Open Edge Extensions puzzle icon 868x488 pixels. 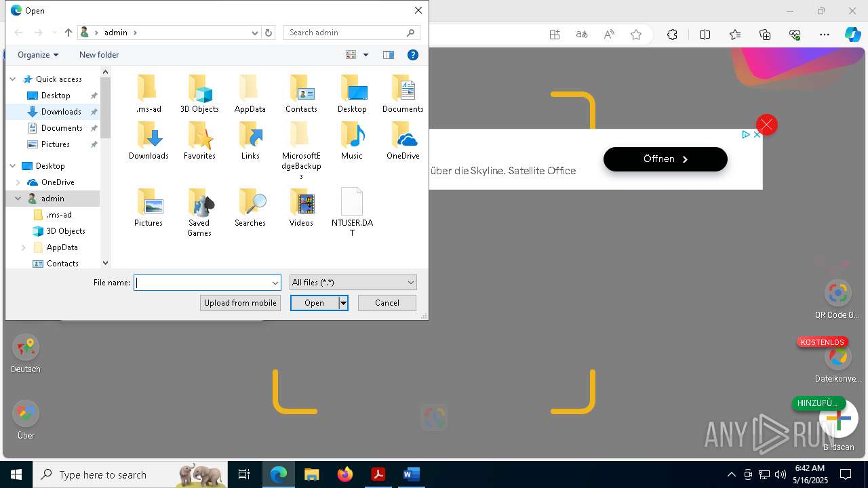pyautogui.click(x=672, y=35)
